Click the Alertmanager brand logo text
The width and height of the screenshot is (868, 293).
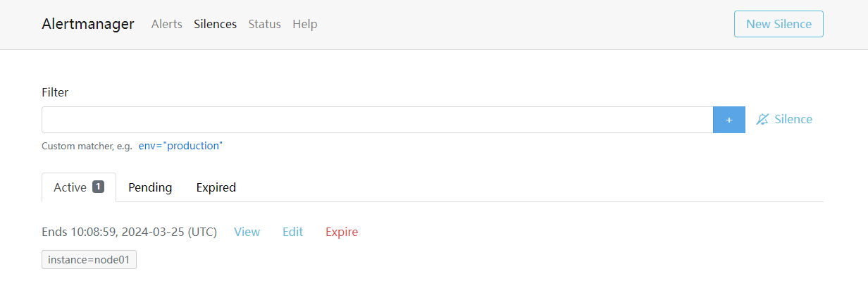click(x=88, y=24)
